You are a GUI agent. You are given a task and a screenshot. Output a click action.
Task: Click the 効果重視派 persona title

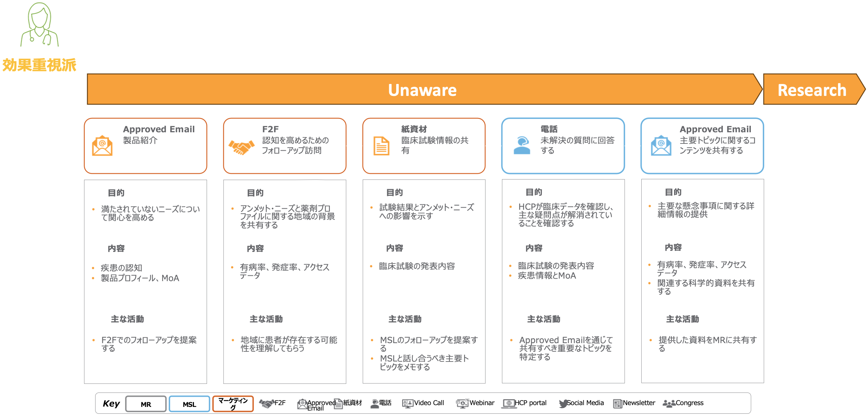pyautogui.click(x=39, y=65)
